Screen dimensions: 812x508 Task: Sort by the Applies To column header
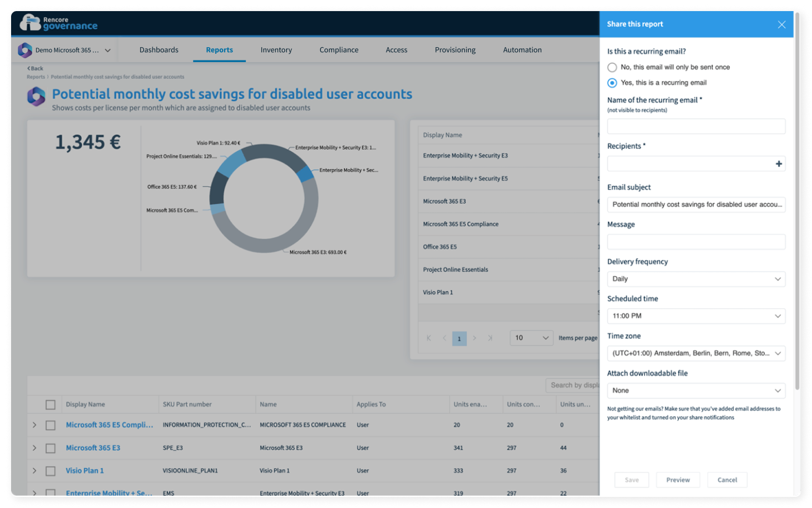pos(371,404)
